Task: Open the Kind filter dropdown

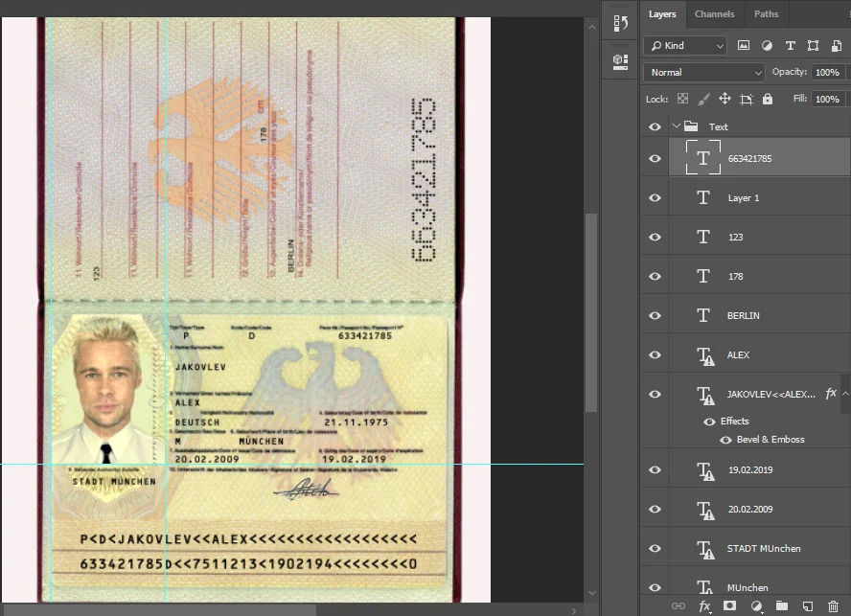Action: [685, 45]
